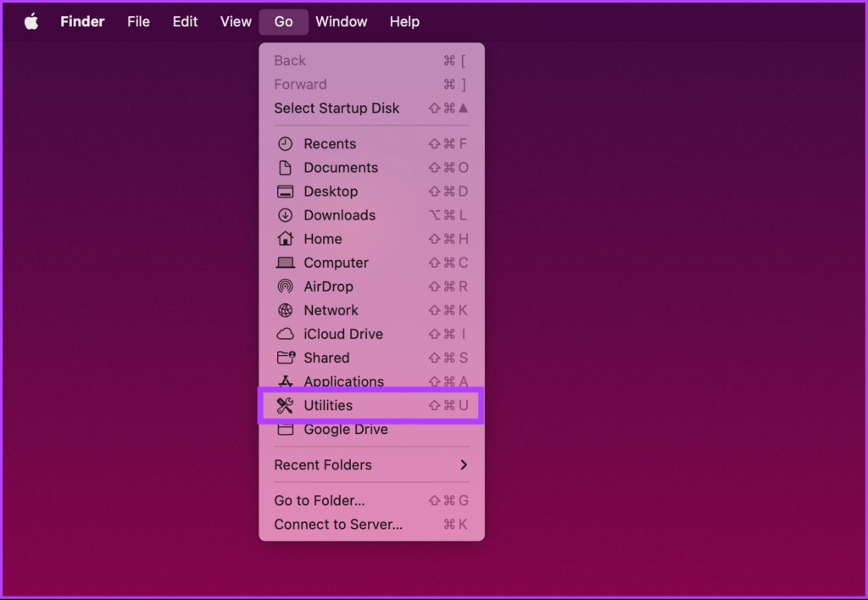Open the File menu

138,21
